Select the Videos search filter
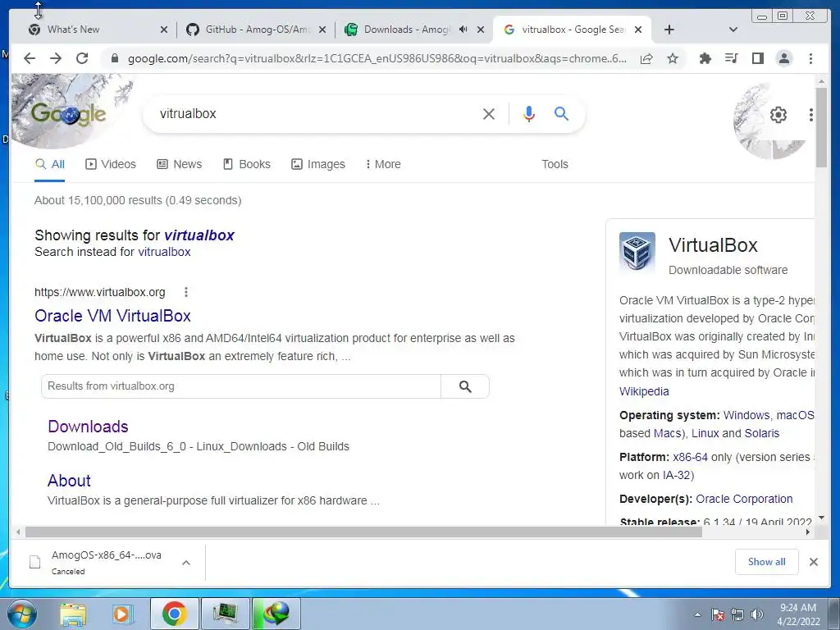The image size is (840, 630). (111, 164)
